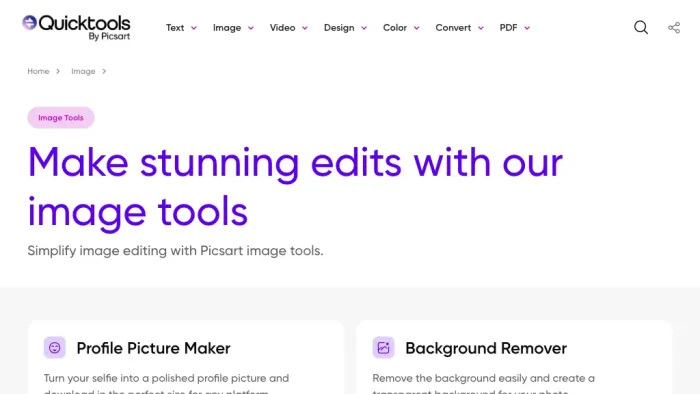Screen dimensions: 700x394
Task: Open the search icon in header
Action: (x=641, y=28)
